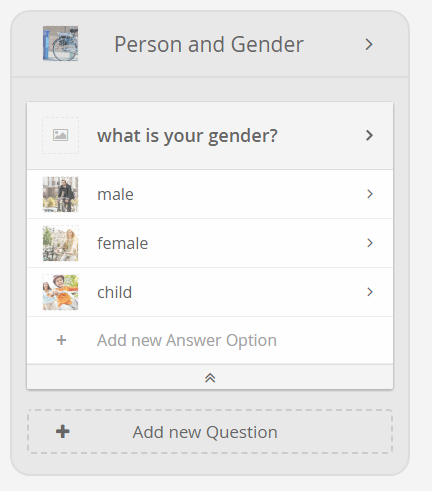
Task: Select the female answer option
Action: tap(210, 243)
